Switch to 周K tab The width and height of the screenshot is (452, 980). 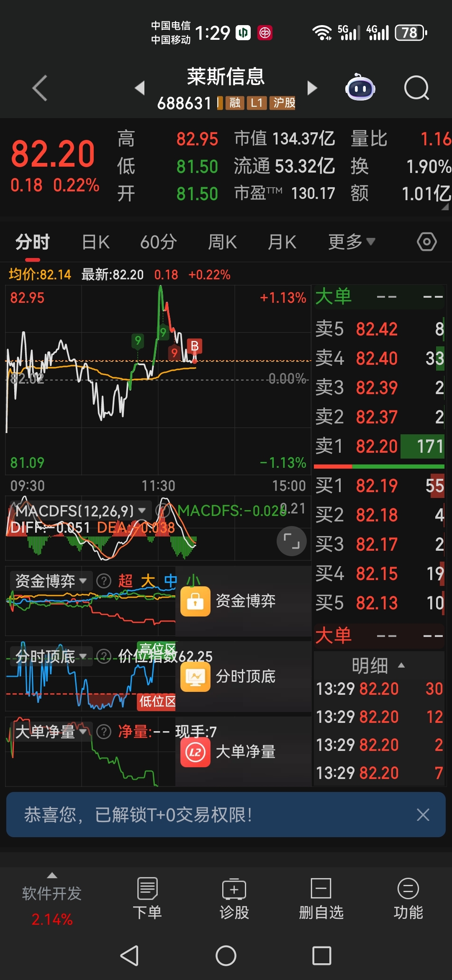[223, 242]
